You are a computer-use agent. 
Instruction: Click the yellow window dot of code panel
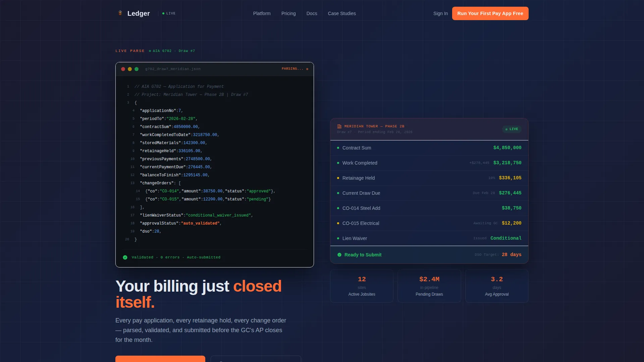tap(130, 69)
